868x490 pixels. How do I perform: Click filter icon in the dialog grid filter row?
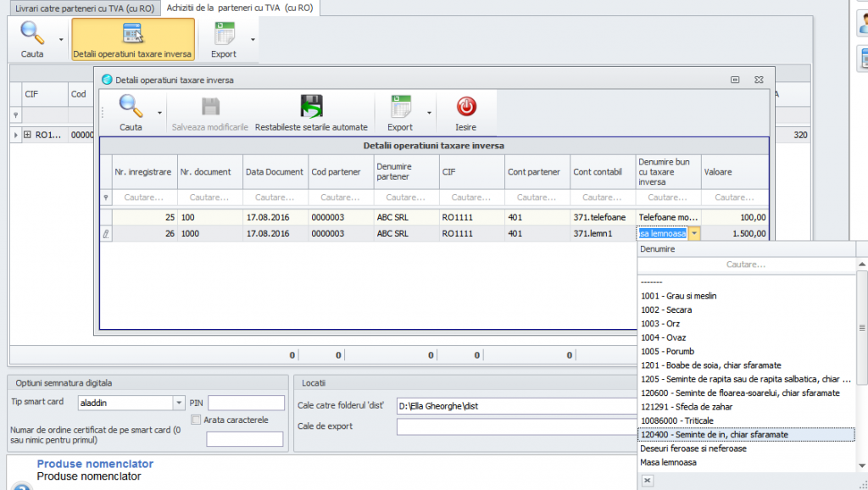(106, 198)
